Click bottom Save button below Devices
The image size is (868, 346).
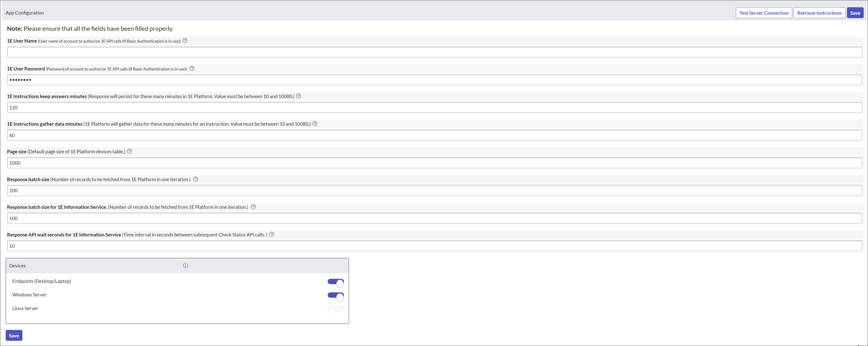14,336
